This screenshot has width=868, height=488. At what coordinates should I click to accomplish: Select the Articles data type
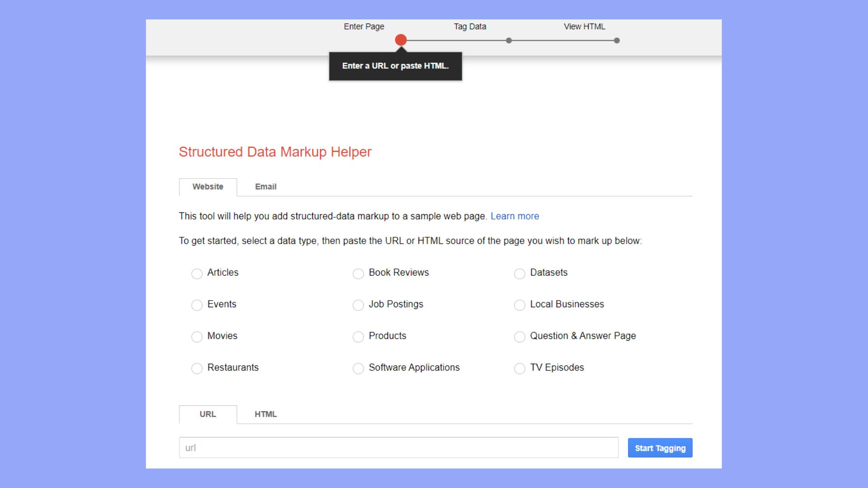[x=197, y=273]
